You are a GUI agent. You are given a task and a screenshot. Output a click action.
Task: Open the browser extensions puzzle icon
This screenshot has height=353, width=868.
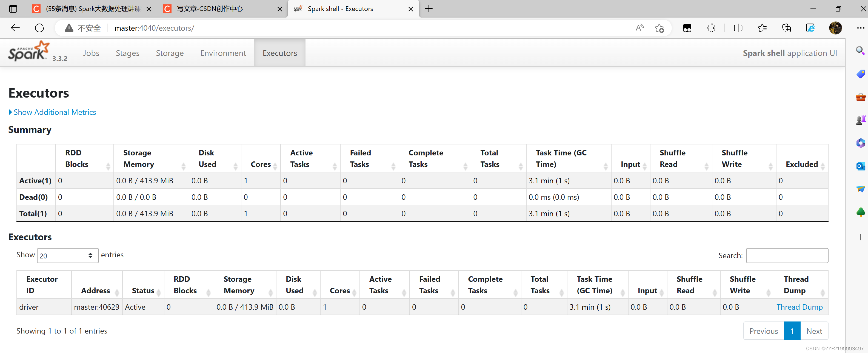pyautogui.click(x=711, y=28)
